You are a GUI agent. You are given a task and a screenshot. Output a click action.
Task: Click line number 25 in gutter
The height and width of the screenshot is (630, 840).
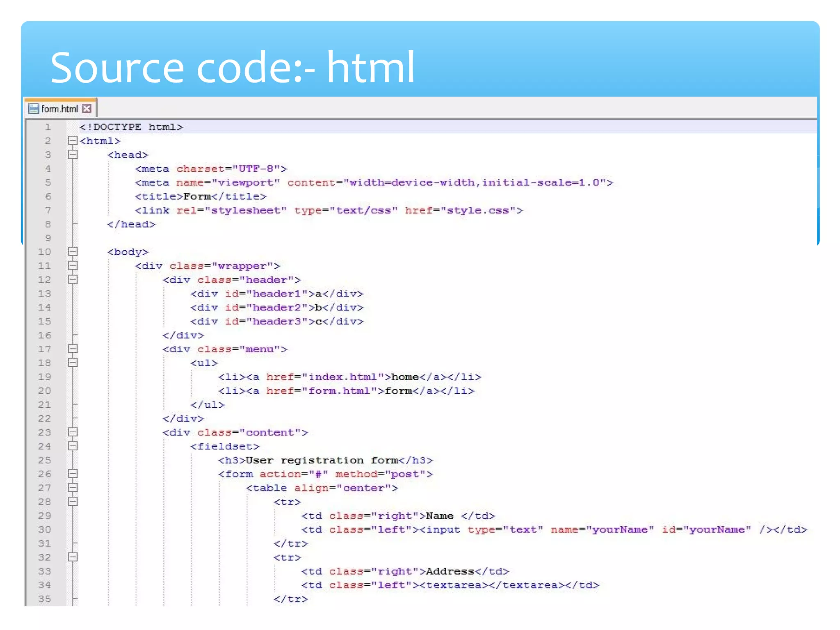tap(44, 460)
